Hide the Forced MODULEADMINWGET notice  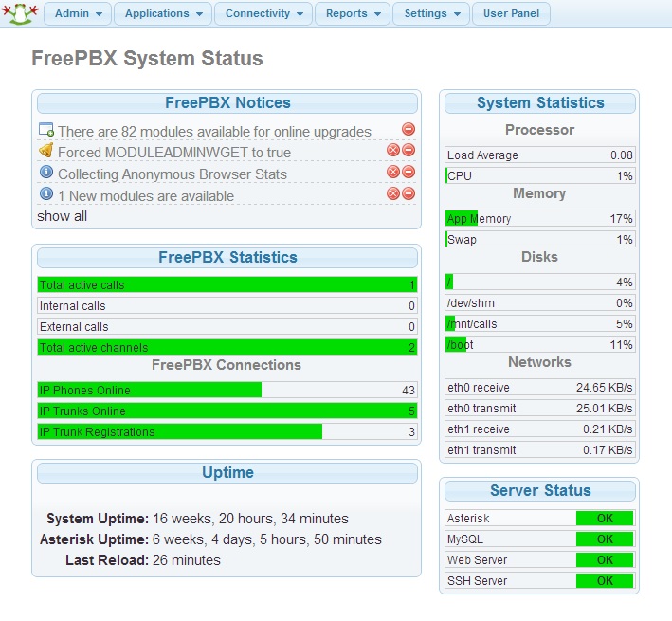click(409, 150)
